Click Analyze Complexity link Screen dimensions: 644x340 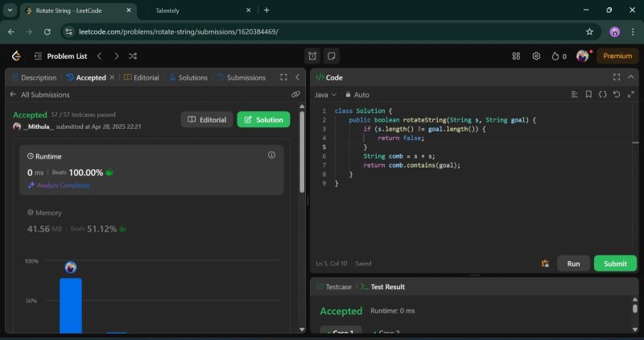pyautogui.click(x=59, y=185)
